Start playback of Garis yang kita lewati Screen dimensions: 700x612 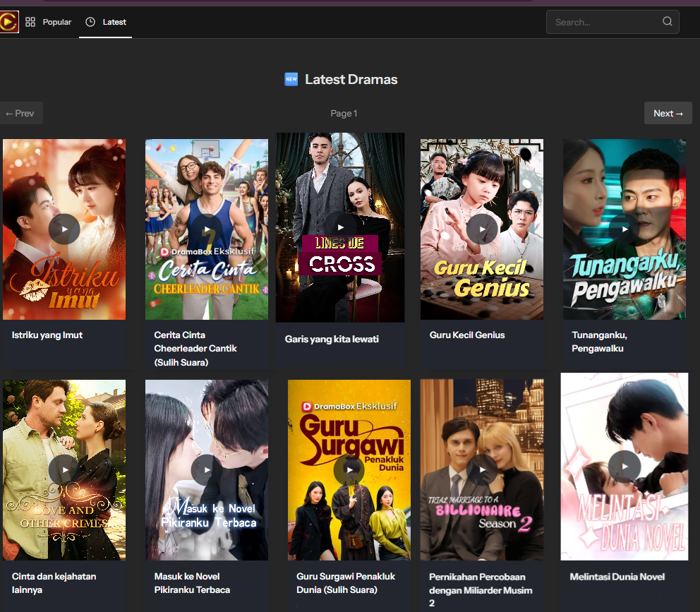(340, 227)
